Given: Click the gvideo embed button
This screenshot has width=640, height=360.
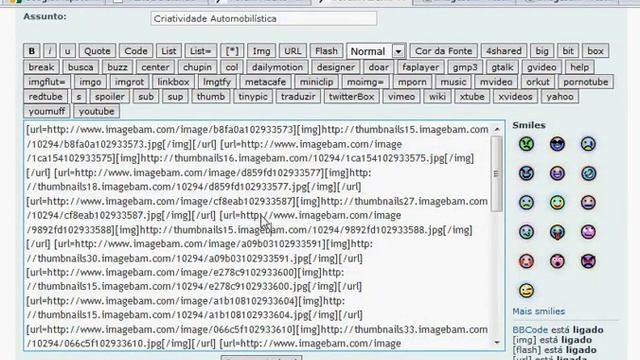Looking at the screenshot, I should click(541, 67).
